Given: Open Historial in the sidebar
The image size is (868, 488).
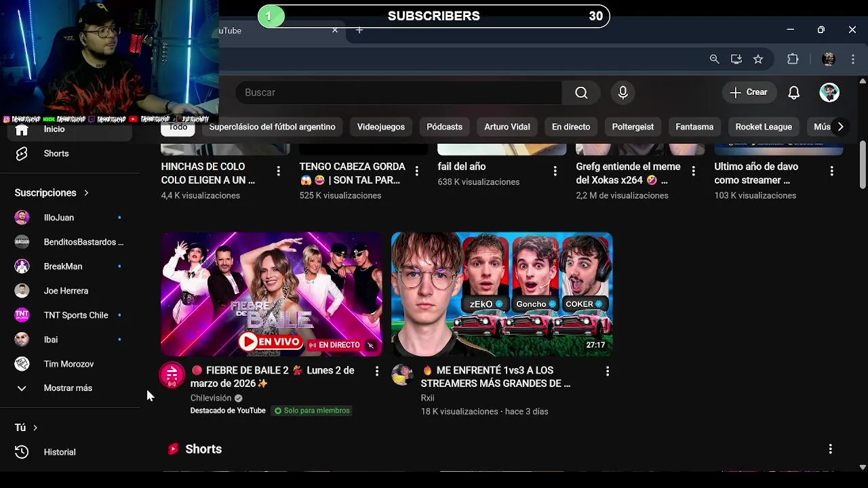Looking at the screenshot, I should pyautogui.click(x=70, y=452).
